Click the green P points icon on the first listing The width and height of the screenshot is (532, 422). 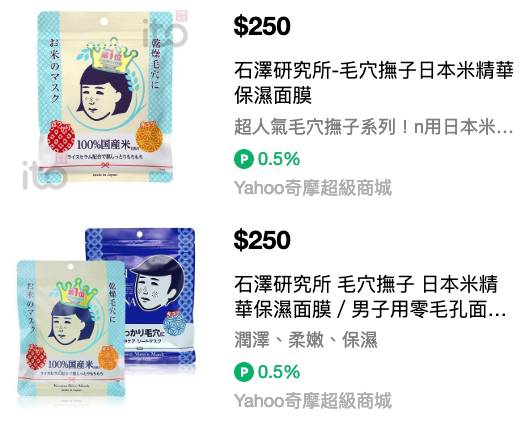[244, 159]
